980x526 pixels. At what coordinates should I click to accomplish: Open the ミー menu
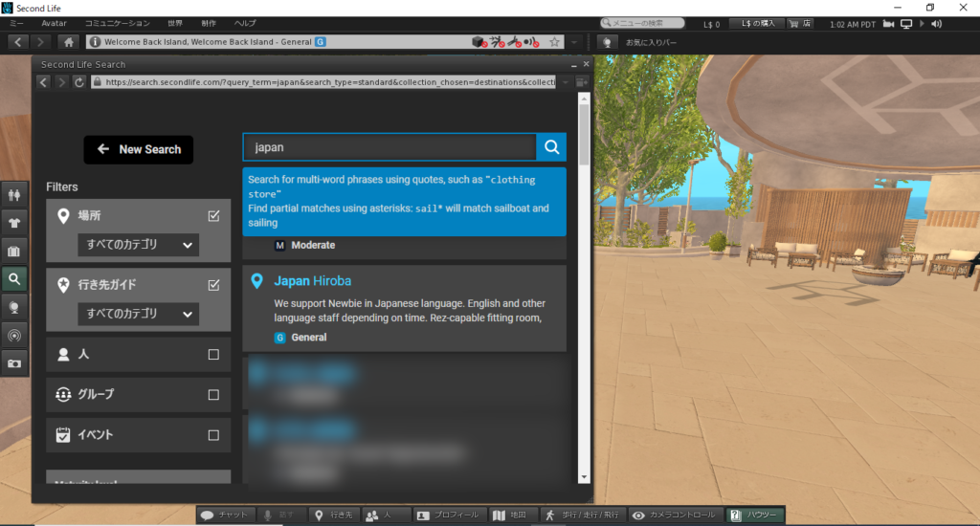pos(16,23)
